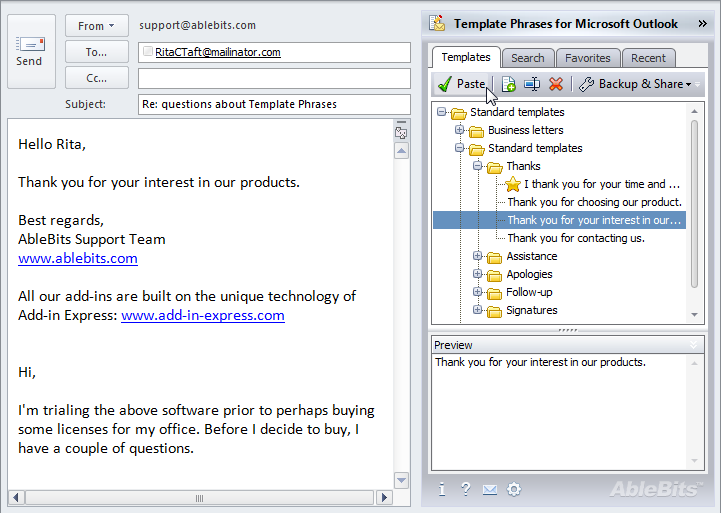Collapse the Thanks folder
Viewport: 721px width, 513px height.
click(x=477, y=165)
